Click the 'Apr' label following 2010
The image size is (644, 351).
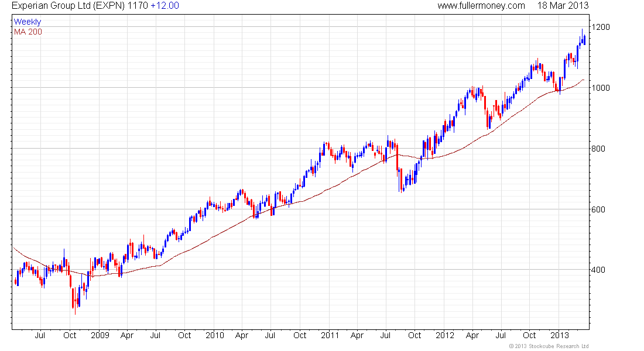pos(241,335)
